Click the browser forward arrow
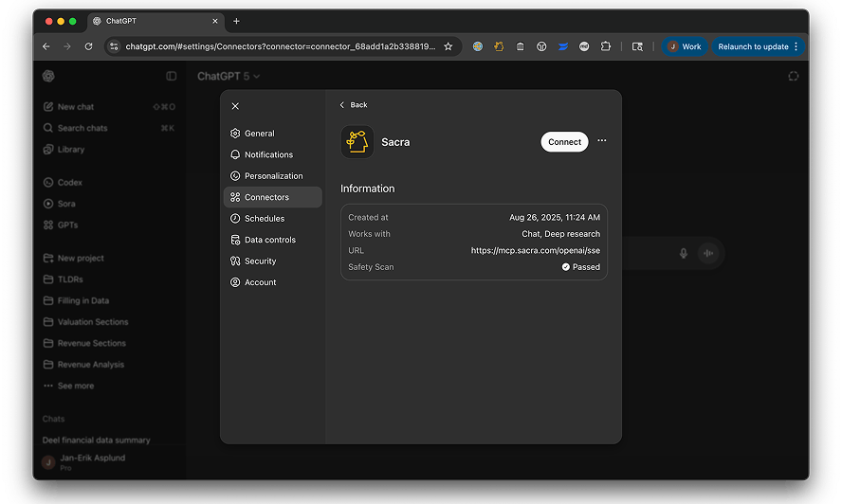 point(67,46)
